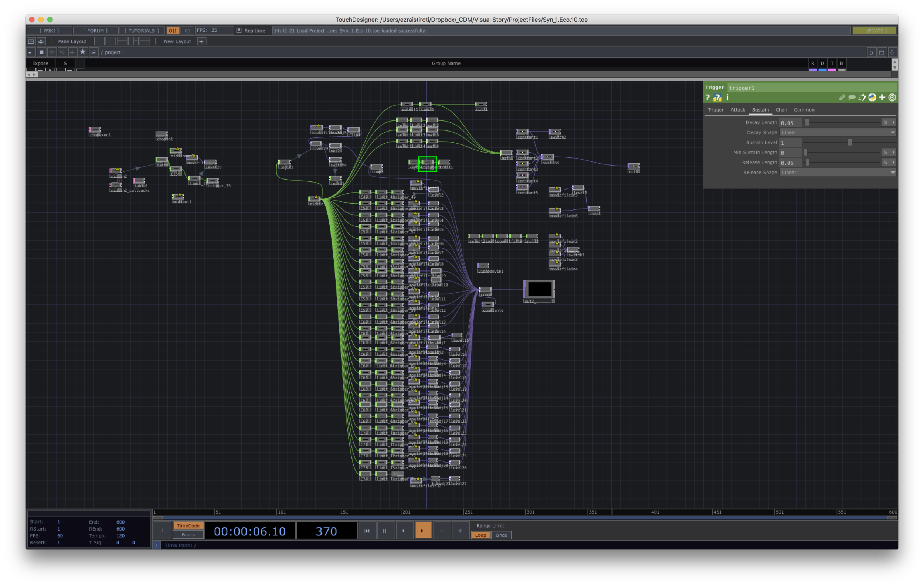Open operator comment speech bubble
This screenshot has width=924, height=586.
(852, 98)
